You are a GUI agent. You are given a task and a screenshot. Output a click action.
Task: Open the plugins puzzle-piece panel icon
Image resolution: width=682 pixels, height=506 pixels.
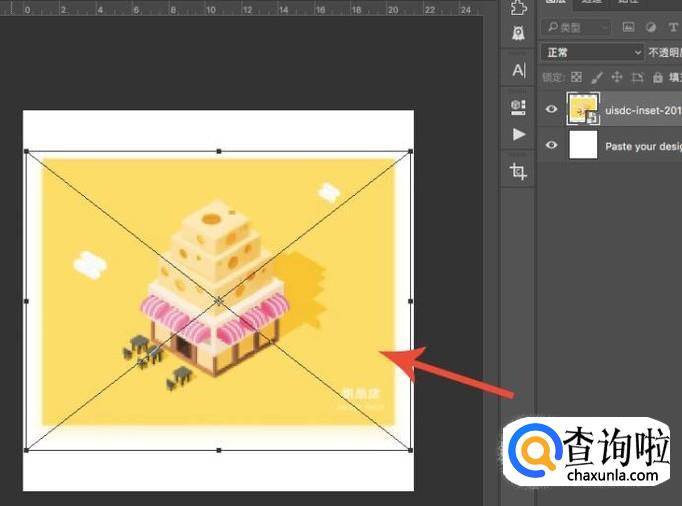pos(518,8)
